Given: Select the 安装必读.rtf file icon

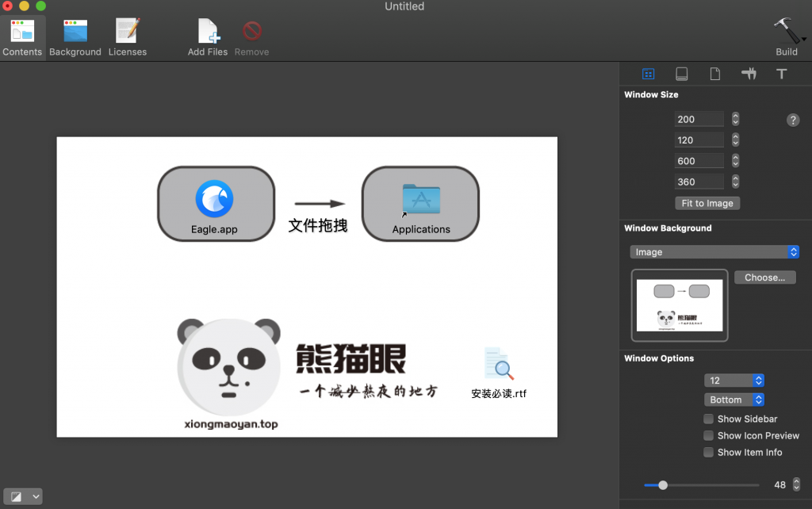Looking at the screenshot, I should pos(499,363).
